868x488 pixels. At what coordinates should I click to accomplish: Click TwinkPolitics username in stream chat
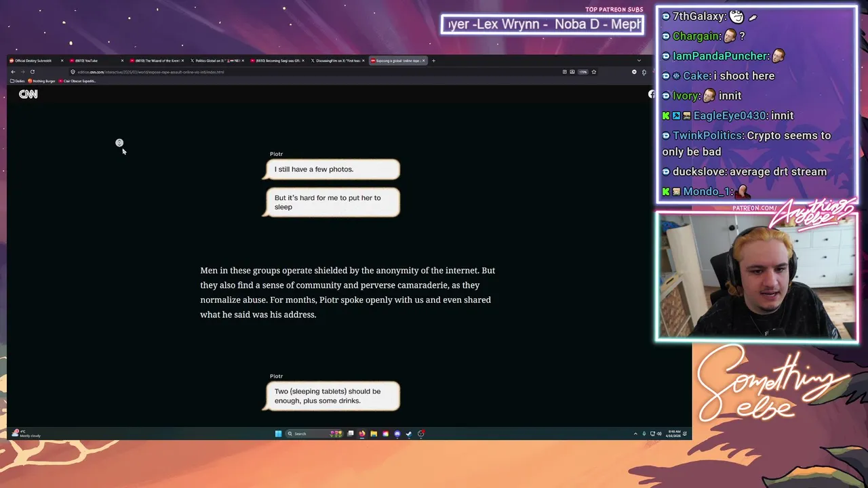click(707, 136)
